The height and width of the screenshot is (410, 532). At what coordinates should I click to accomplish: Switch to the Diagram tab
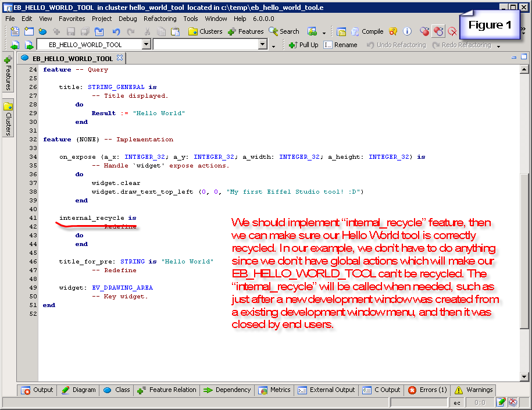coord(78,390)
